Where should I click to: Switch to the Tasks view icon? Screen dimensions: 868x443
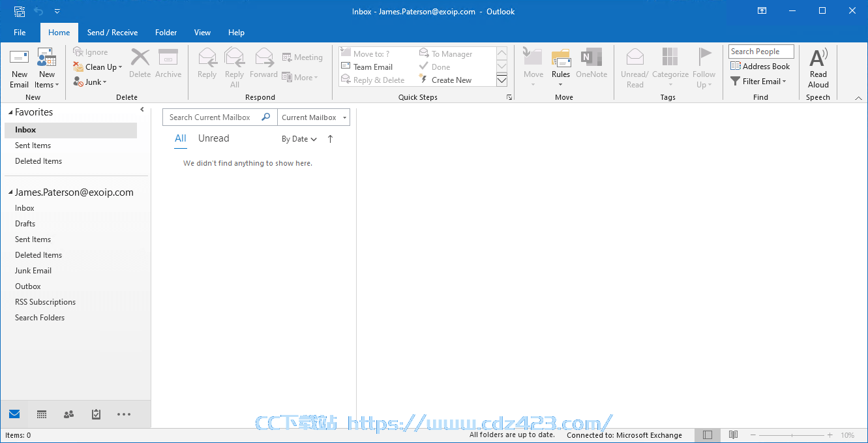96,414
